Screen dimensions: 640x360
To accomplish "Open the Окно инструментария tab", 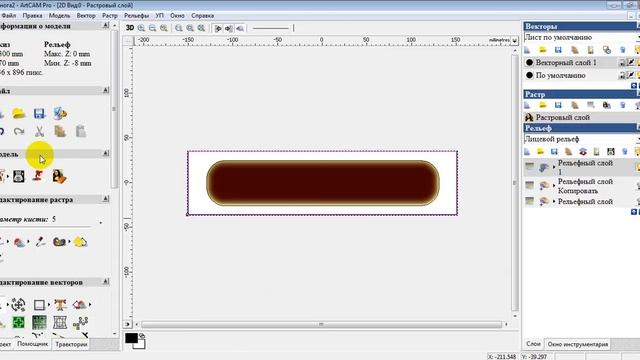I will point(578,344).
